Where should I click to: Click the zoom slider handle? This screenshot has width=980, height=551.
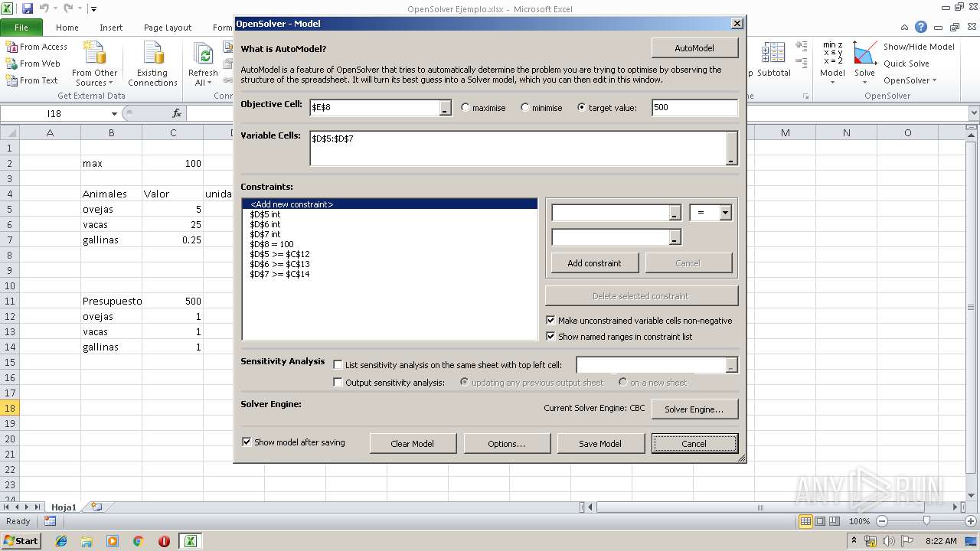(926, 521)
